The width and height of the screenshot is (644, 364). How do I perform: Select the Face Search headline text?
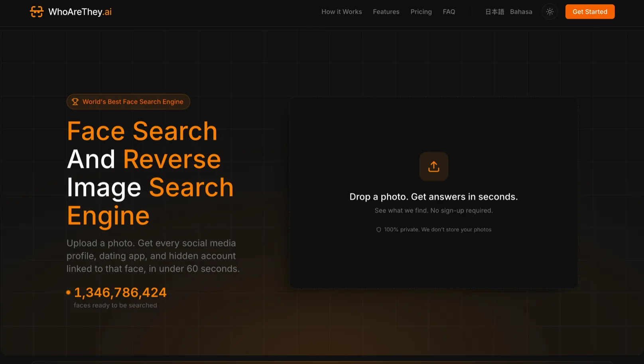pyautogui.click(x=142, y=131)
